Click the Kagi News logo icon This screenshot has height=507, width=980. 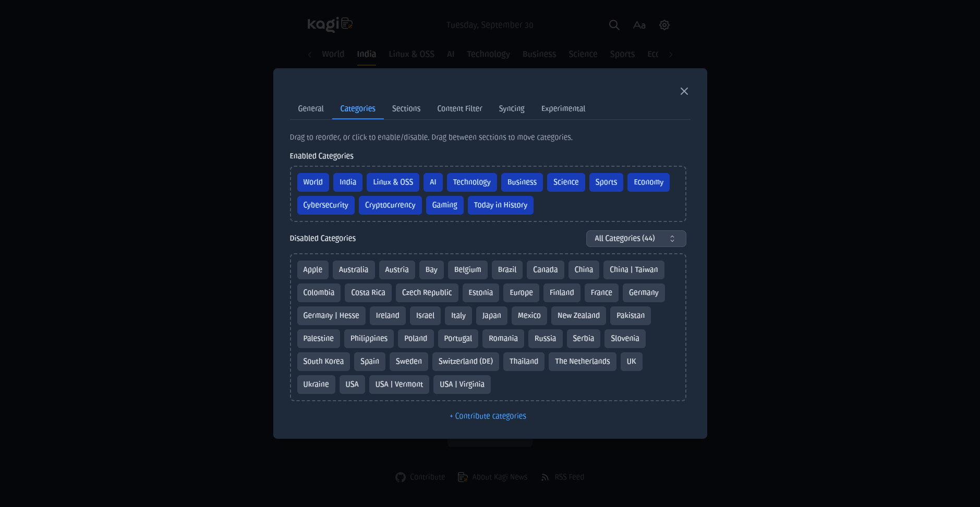pyautogui.click(x=330, y=24)
